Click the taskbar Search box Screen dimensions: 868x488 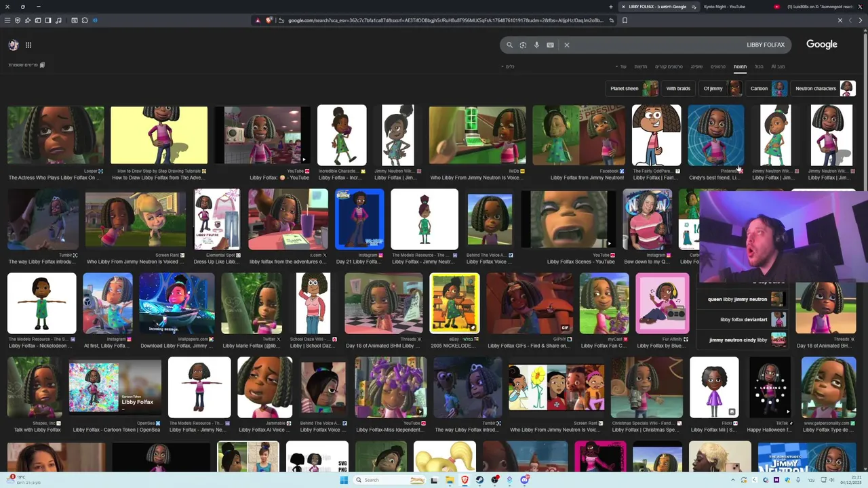(x=390, y=480)
